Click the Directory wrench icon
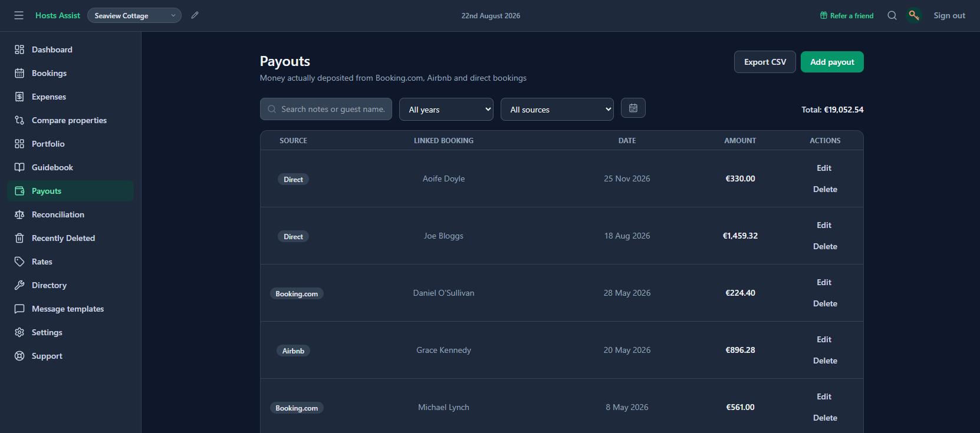 tap(19, 285)
